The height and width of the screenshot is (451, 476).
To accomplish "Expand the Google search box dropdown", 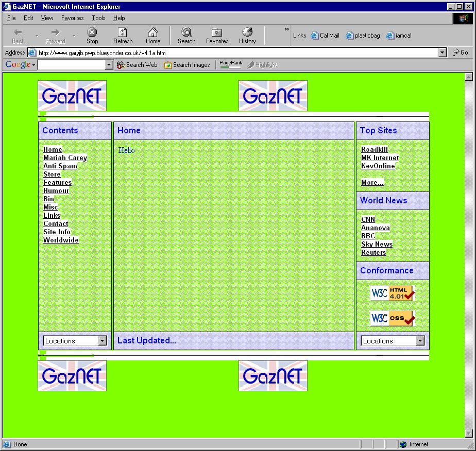I will 109,65.
